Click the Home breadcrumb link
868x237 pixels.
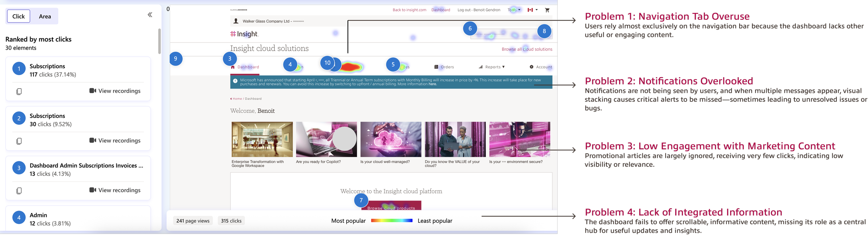point(237,99)
